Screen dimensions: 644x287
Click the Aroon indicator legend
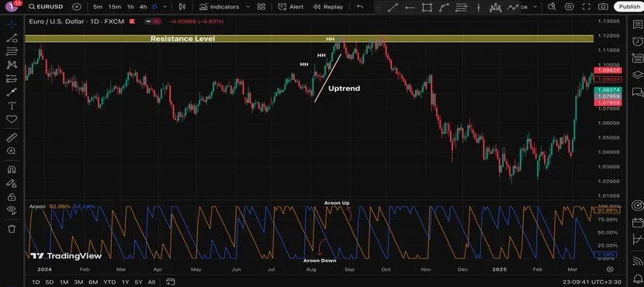37,206
